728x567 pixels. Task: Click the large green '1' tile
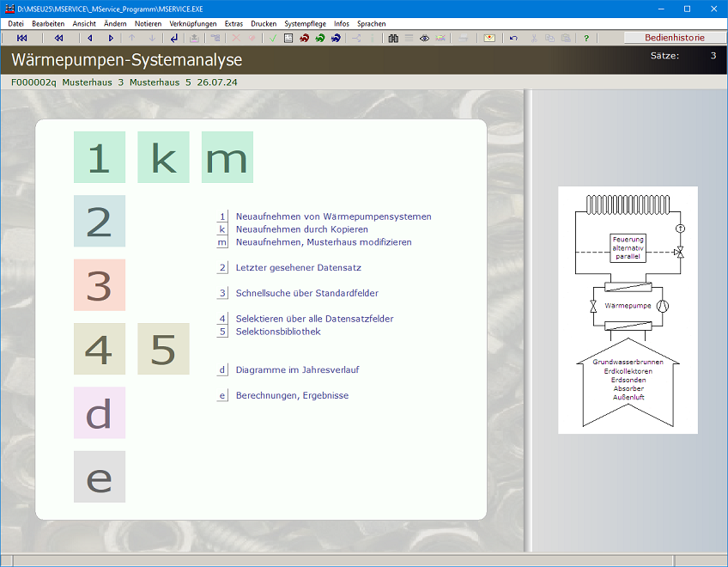[100, 157]
